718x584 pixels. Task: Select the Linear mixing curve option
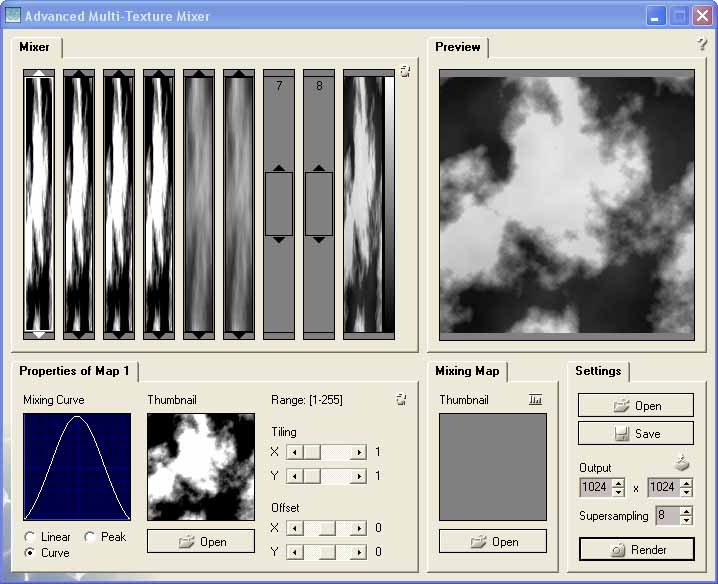pyautogui.click(x=31, y=537)
